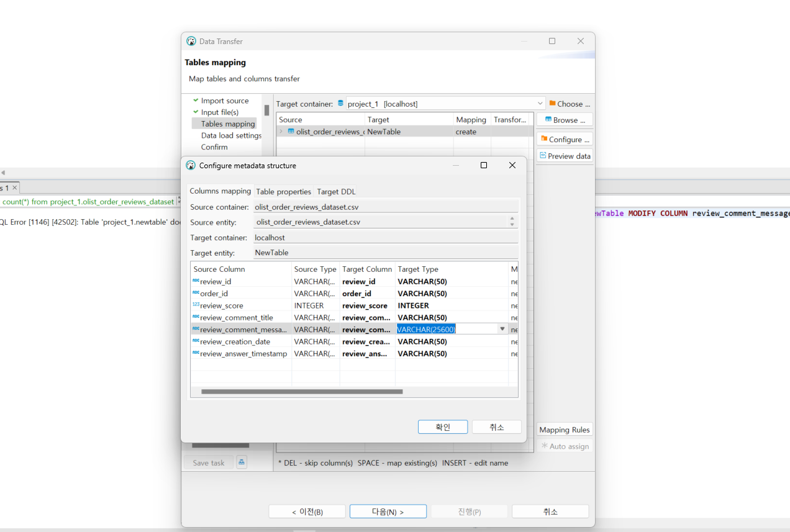Click the INTEGER target type cell
This screenshot has width=790, height=532.
(452, 305)
